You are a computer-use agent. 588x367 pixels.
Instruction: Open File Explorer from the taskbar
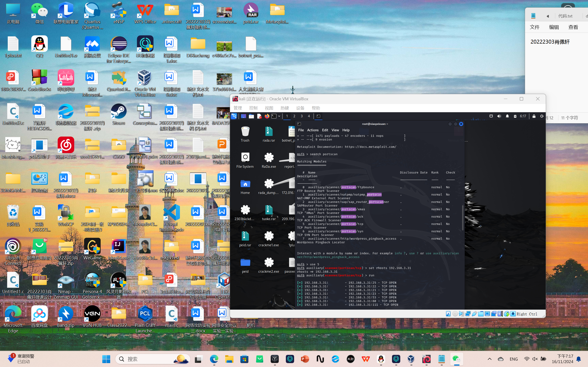pos(229,359)
